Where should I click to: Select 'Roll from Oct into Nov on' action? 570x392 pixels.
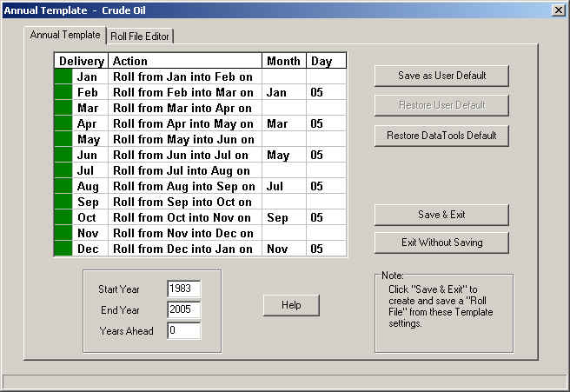(x=185, y=217)
